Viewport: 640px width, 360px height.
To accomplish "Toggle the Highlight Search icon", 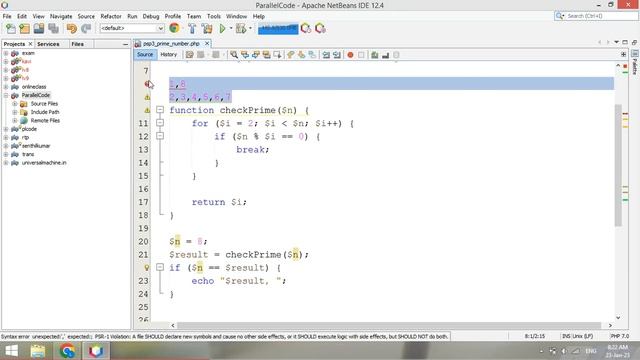I will point(267,55).
